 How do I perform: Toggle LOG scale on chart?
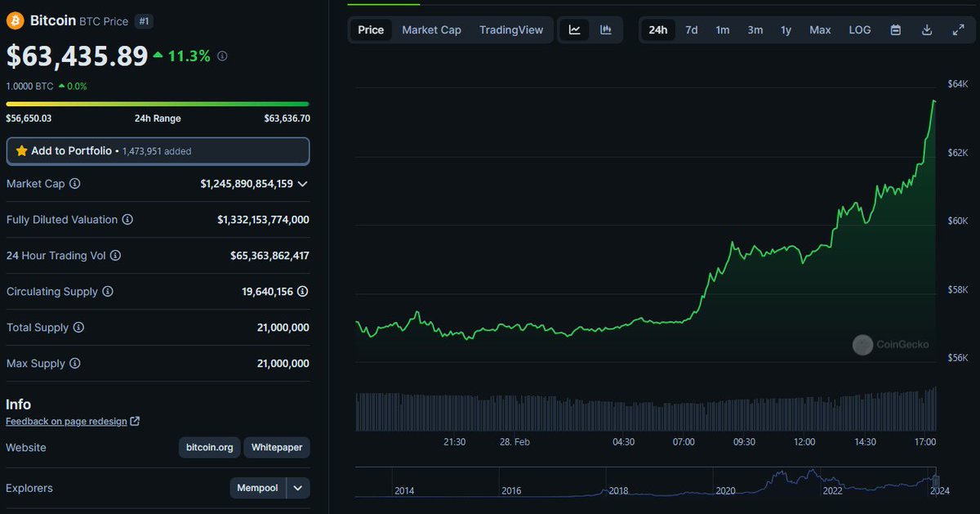pyautogui.click(x=860, y=30)
